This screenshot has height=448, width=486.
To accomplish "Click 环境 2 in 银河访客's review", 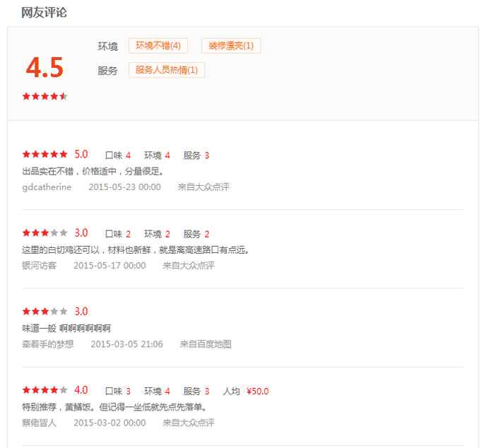I will tap(157, 234).
